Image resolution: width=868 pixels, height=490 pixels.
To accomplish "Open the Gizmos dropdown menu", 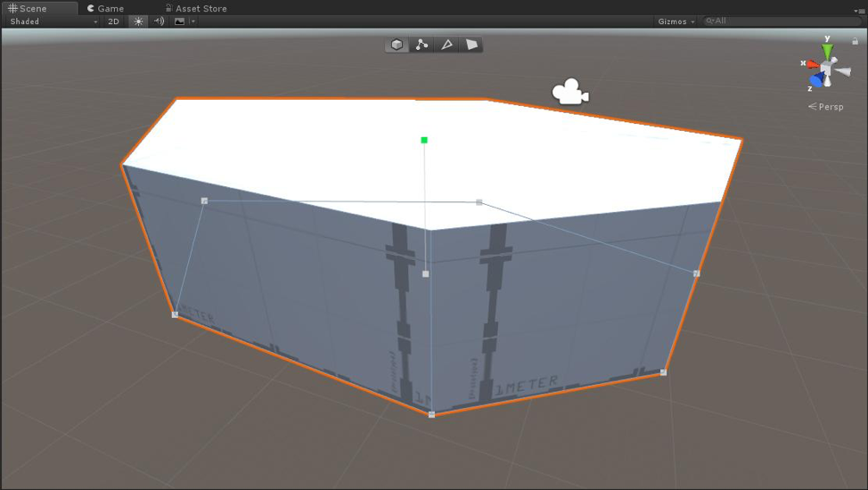I will pos(676,21).
